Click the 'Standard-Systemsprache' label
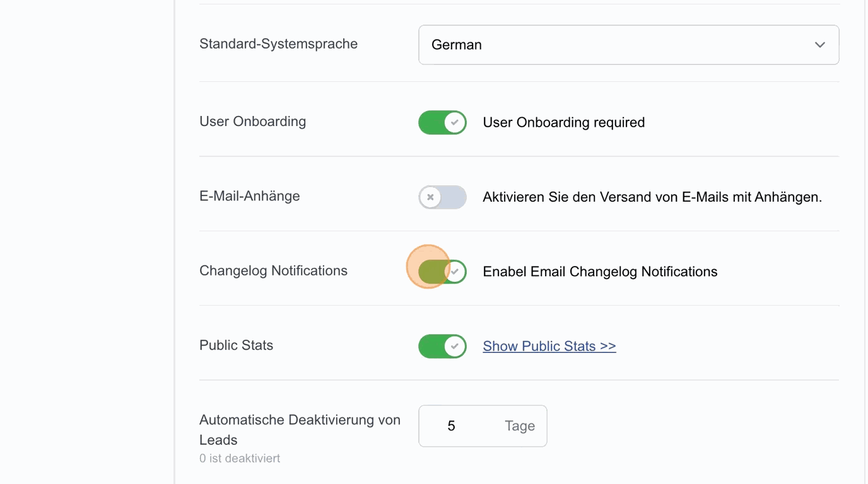 278,44
